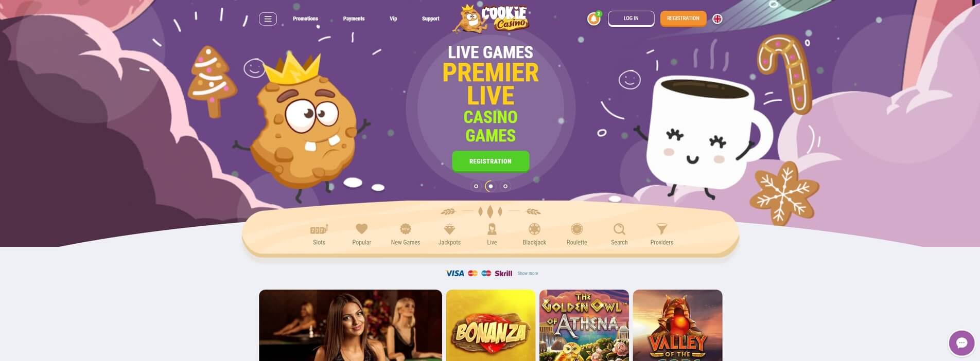Open the Bonanza game thumbnail
This screenshot has width=980, height=361.
pyautogui.click(x=491, y=325)
